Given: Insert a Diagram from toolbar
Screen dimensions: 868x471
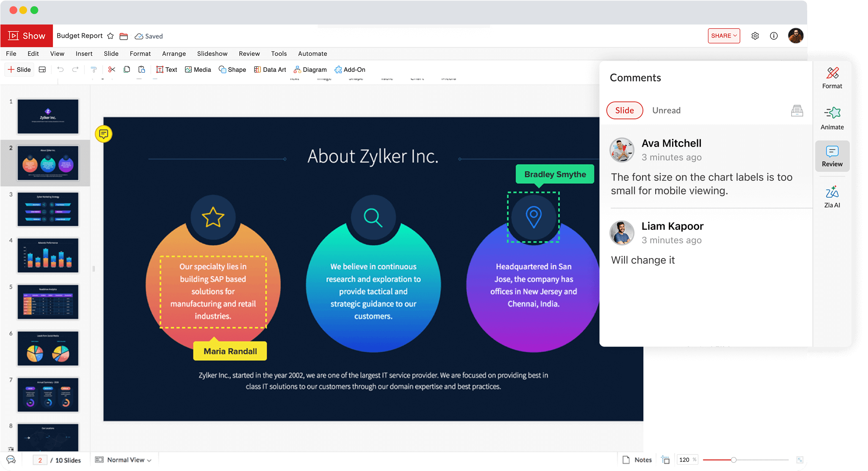Looking at the screenshot, I should point(310,70).
